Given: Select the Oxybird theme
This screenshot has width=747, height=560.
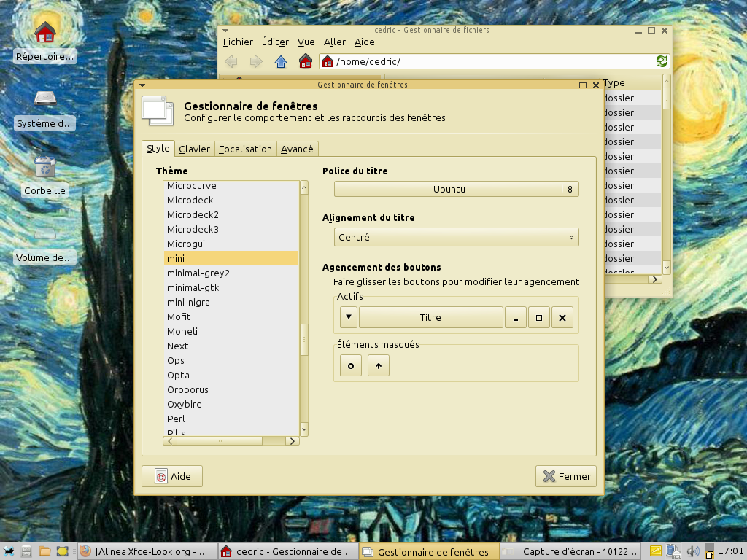Looking at the screenshot, I should coord(231,404).
